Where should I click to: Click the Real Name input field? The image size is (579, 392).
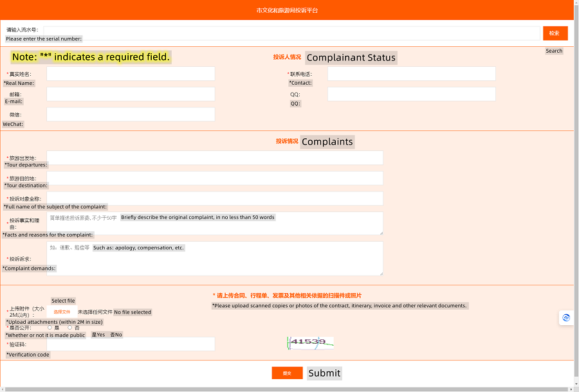click(x=131, y=74)
